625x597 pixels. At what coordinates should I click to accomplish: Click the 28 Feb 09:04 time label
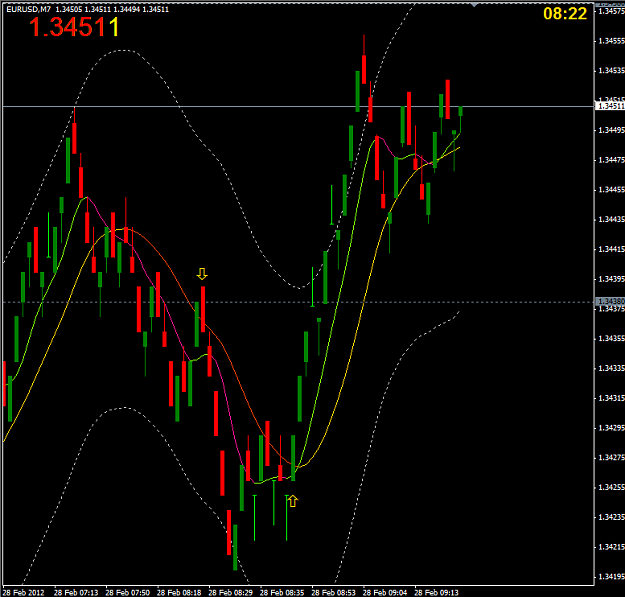point(385,592)
